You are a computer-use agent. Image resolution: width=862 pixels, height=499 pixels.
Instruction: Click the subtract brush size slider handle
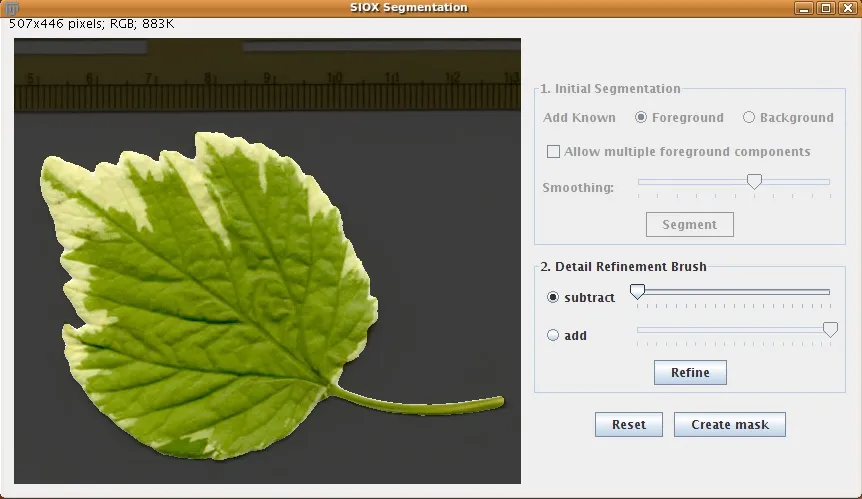[637, 291]
